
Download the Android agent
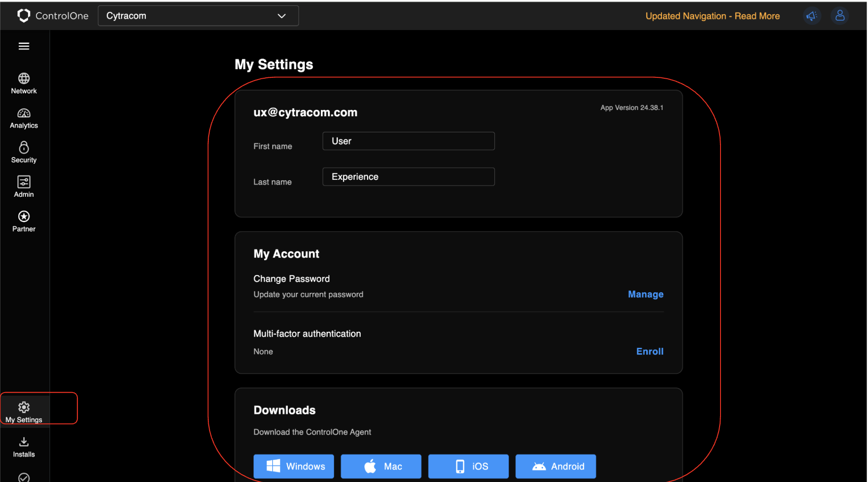pos(555,466)
